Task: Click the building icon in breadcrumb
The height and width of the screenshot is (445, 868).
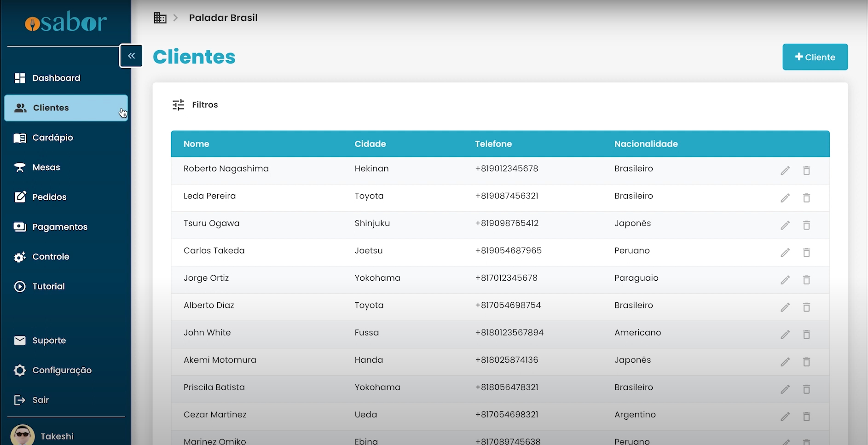Action: pyautogui.click(x=160, y=18)
